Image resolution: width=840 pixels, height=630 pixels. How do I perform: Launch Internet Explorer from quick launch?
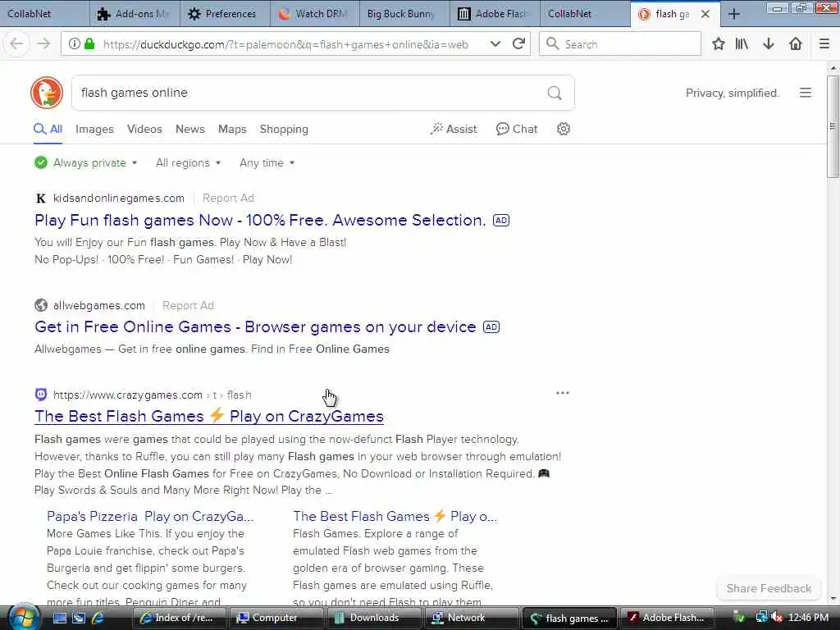[x=98, y=618]
